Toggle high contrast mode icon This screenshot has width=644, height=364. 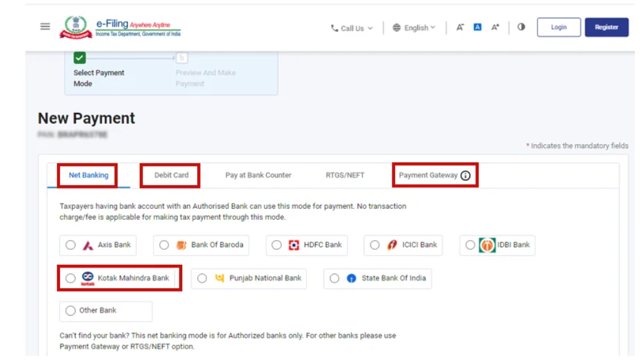521,27
